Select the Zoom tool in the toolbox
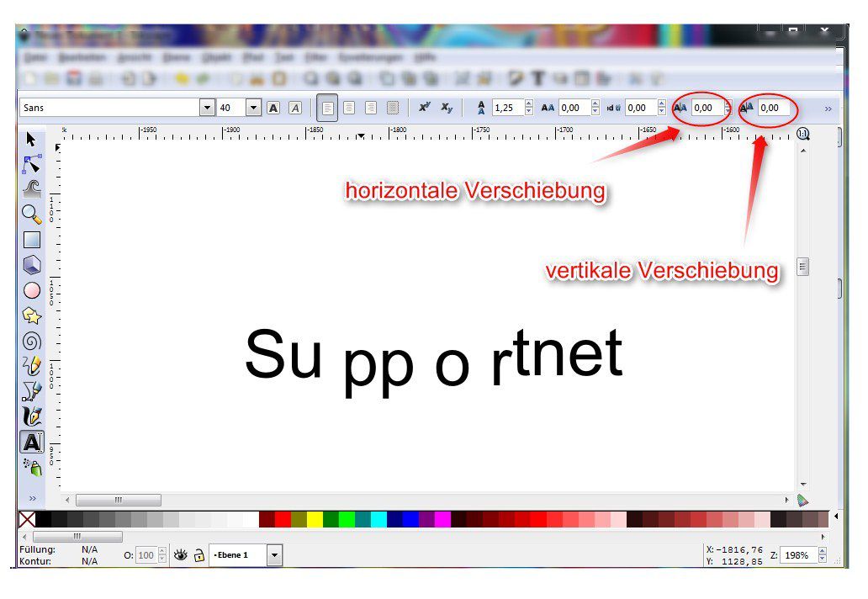Viewport: 868px width, 599px height. point(32,215)
